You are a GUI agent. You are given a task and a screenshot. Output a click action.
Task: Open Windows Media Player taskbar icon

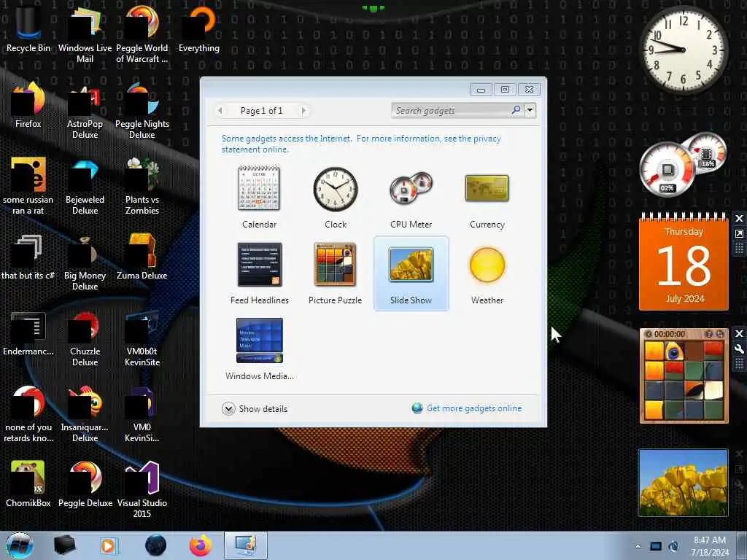pyautogui.click(x=109, y=545)
